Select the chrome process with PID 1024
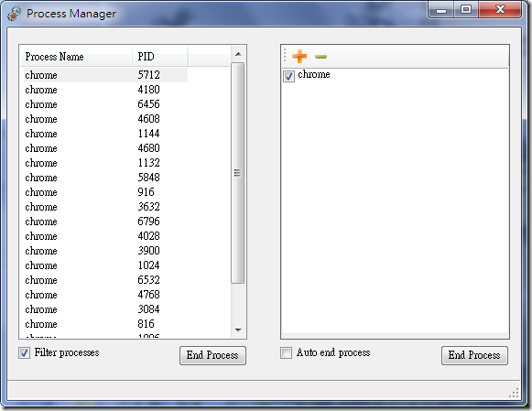This screenshot has width=532, height=411. point(105,265)
